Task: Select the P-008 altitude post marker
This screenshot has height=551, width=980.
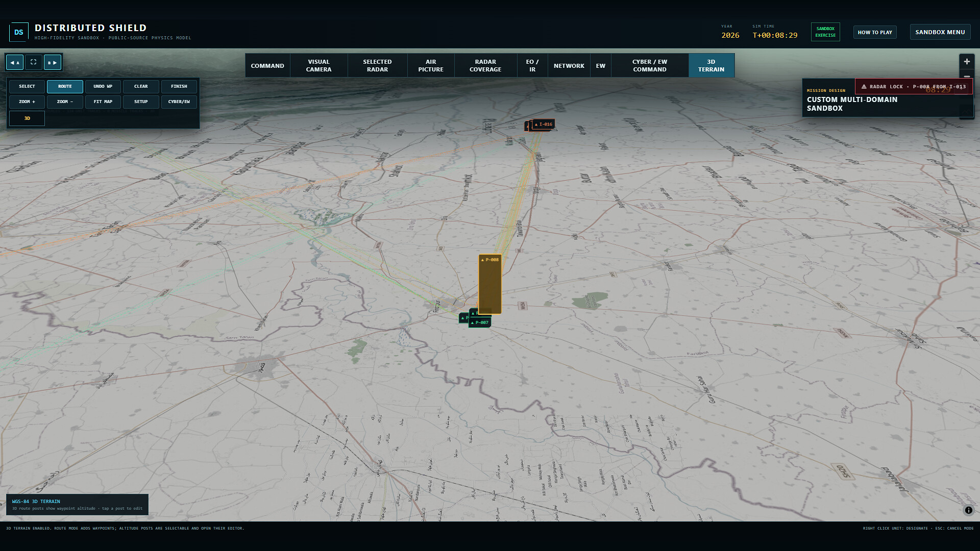Action: click(490, 284)
